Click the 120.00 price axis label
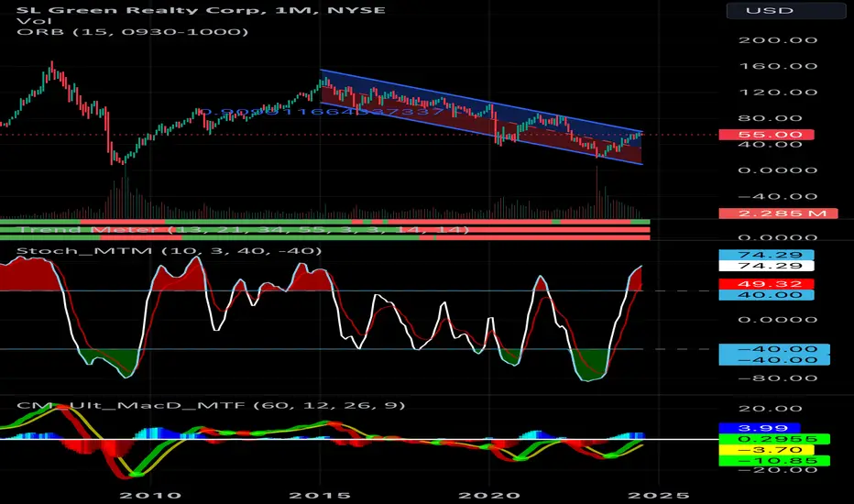854x504 pixels. click(x=778, y=93)
